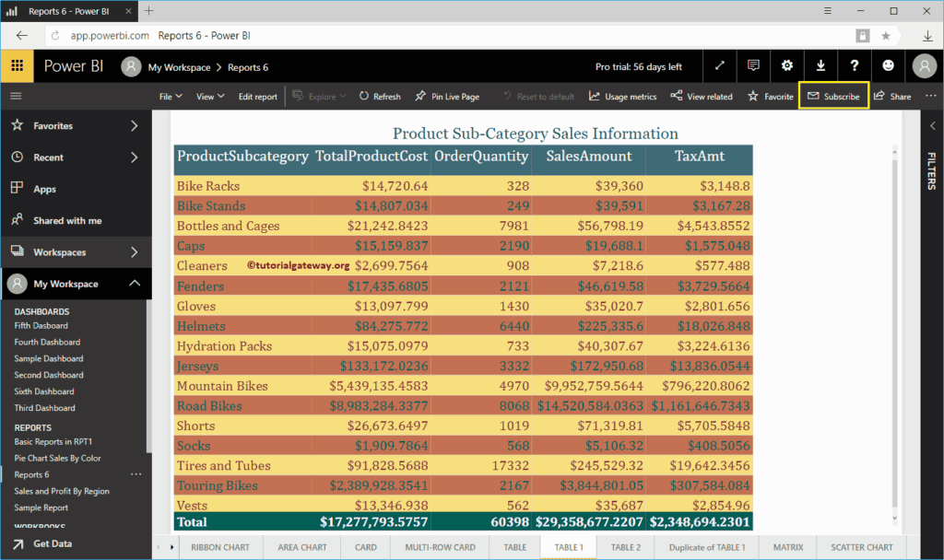Click the download icon in the header

point(820,66)
